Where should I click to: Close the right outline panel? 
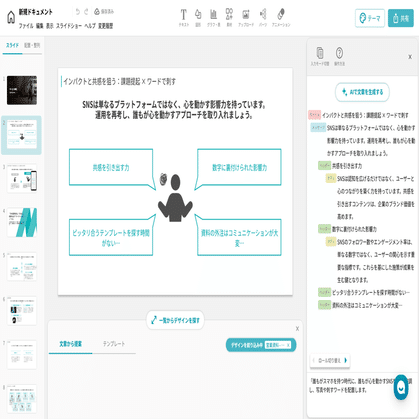410,57
